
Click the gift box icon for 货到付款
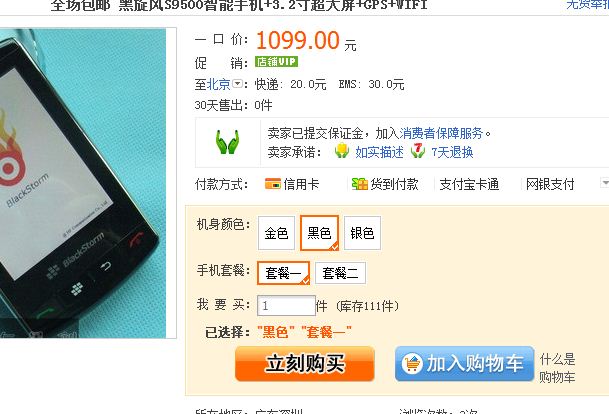(x=360, y=184)
